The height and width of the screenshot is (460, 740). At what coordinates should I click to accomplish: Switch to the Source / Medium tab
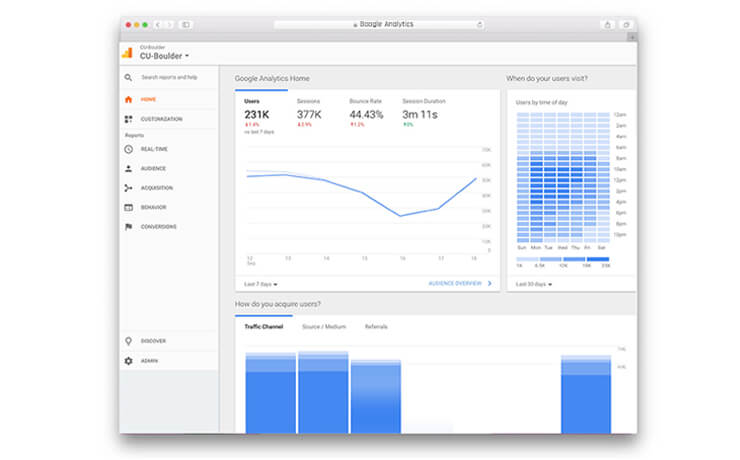coord(324,326)
